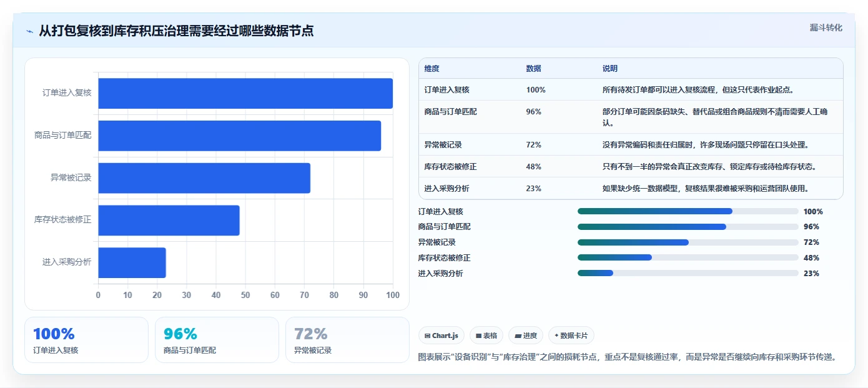Click the Chart.js chip
Image resolution: width=868 pixels, height=388 pixels.
[x=441, y=336]
